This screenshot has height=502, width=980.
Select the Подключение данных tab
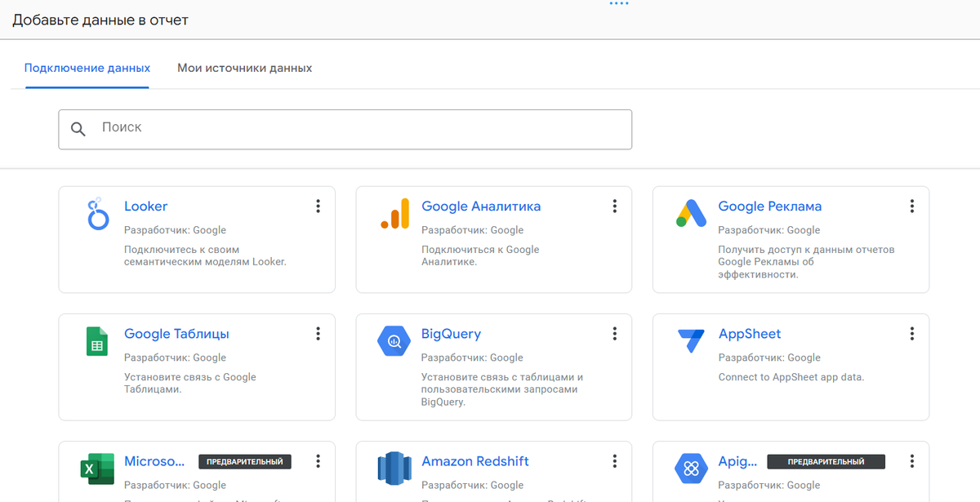87,68
